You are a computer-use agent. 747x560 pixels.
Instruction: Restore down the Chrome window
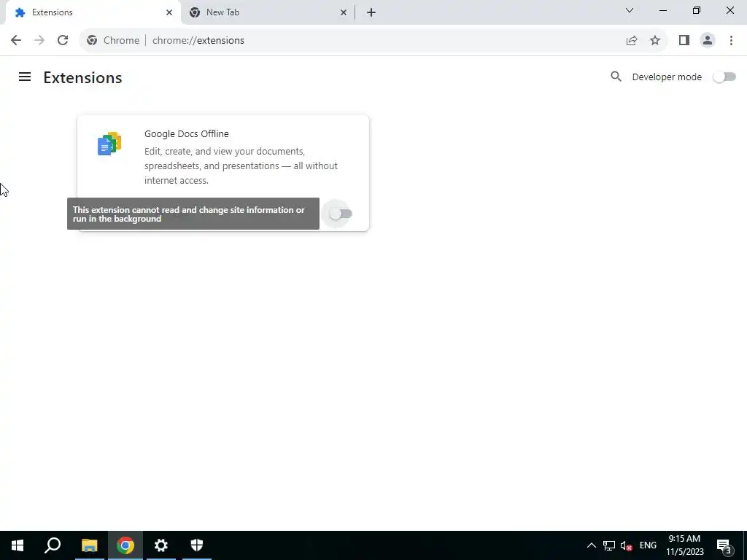(x=697, y=10)
